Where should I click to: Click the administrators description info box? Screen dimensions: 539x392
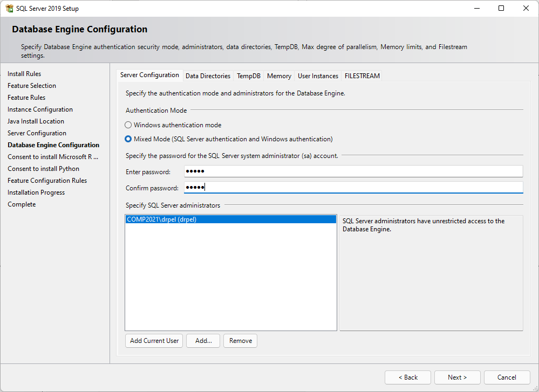[432, 273]
